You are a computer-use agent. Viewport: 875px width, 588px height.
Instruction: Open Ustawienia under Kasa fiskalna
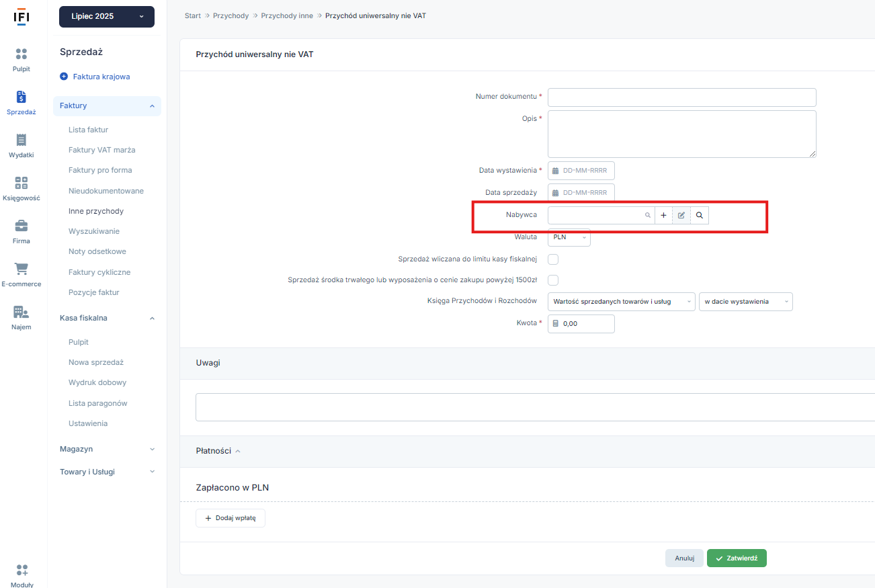pyautogui.click(x=88, y=423)
